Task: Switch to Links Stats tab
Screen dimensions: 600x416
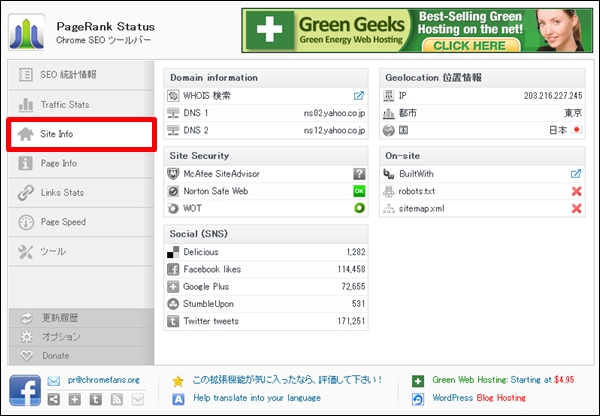Action: (81, 193)
